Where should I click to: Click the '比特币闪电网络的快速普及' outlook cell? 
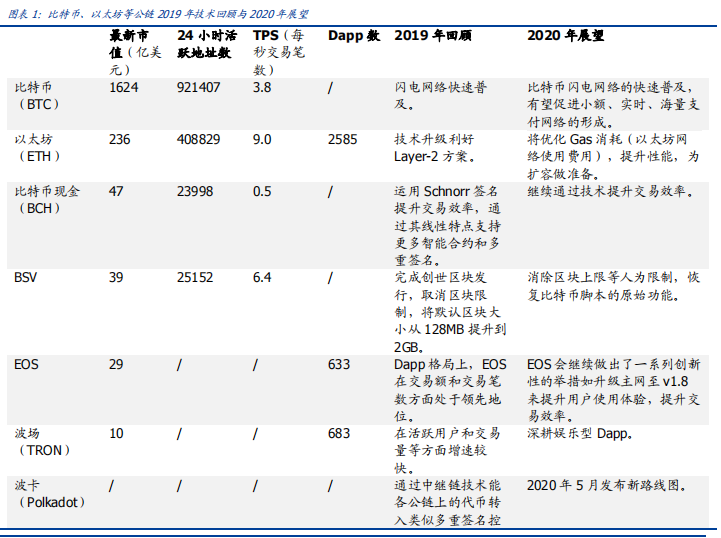pyautogui.click(x=613, y=104)
